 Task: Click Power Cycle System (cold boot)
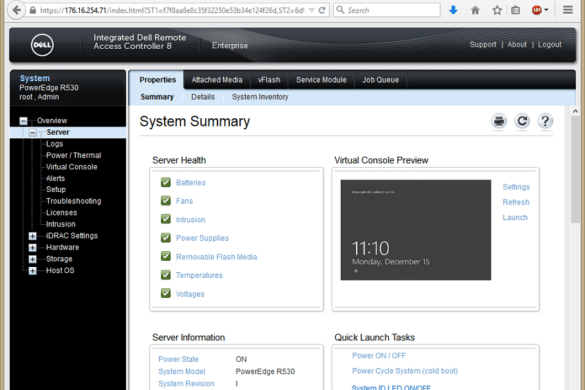(405, 371)
